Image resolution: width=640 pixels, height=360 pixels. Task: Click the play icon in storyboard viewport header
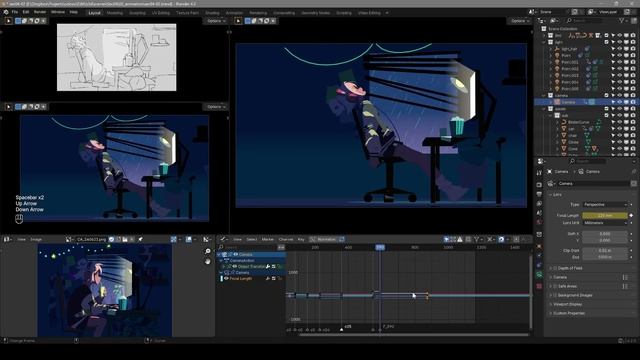pos(8,21)
